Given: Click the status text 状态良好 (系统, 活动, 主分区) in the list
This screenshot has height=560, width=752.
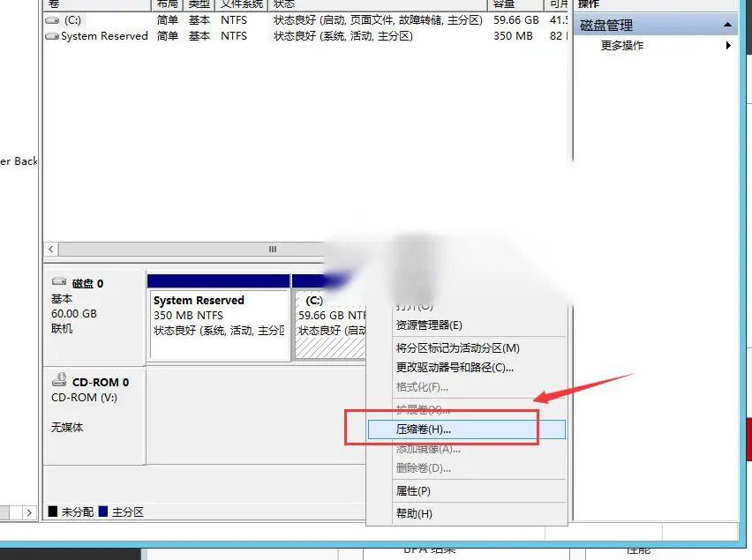Looking at the screenshot, I should 343,36.
